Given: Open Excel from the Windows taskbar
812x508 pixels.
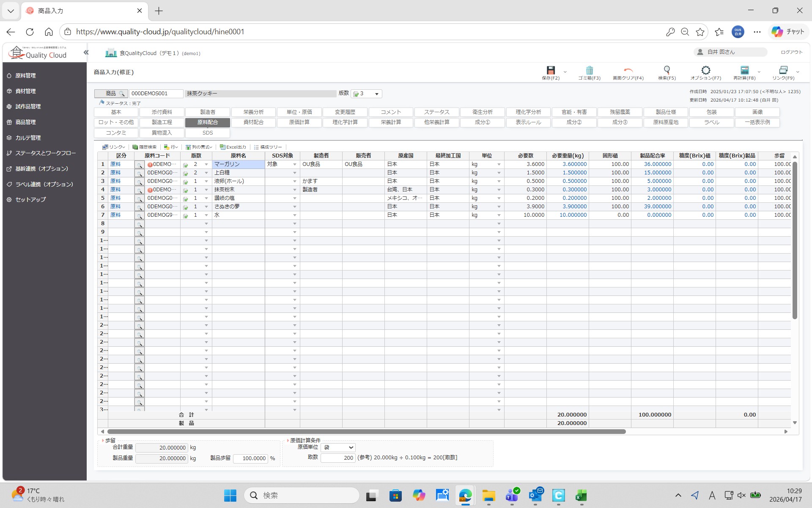Looking at the screenshot, I should pyautogui.click(x=581, y=495).
